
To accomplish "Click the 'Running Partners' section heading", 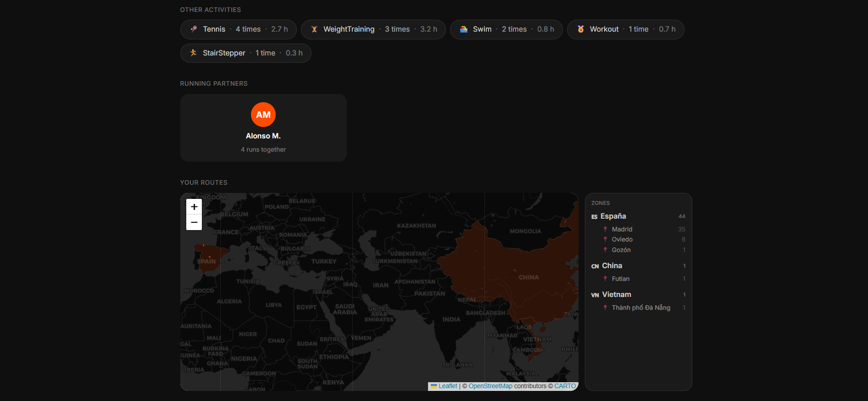I will pyautogui.click(x=214, y=83).
